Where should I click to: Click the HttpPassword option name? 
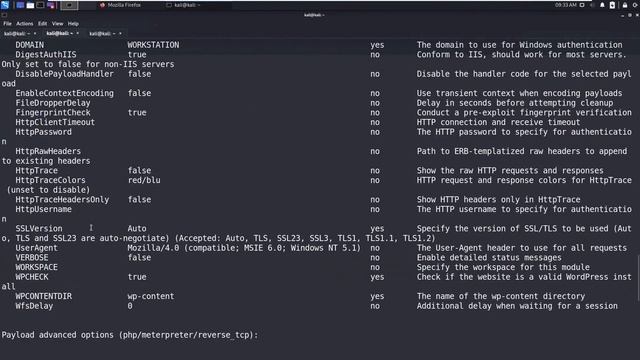pos(43,132)
